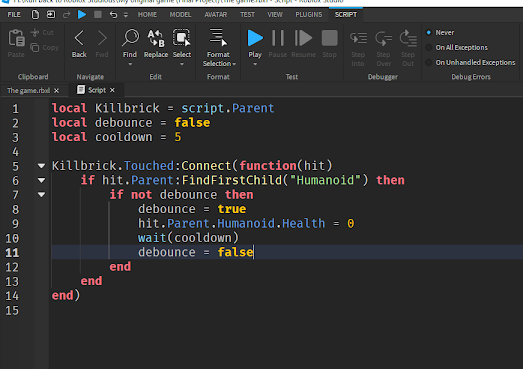Click the Health property on line 9
523x369 pixels.
tap(304, 223)
